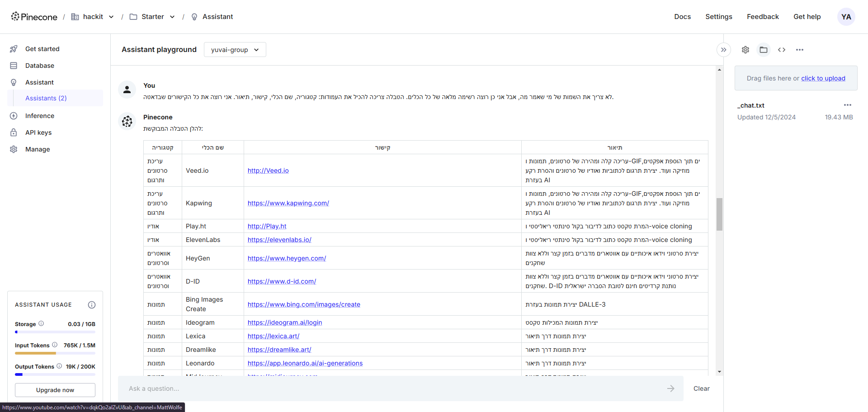Click the Upgrade now button

click(x=55, y=390)
